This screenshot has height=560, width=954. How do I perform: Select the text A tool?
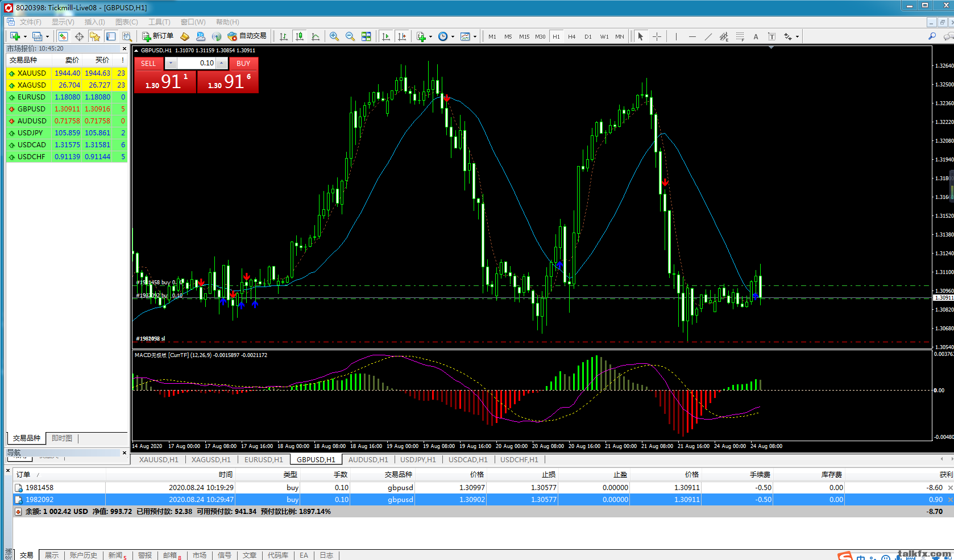coord(756,36)
